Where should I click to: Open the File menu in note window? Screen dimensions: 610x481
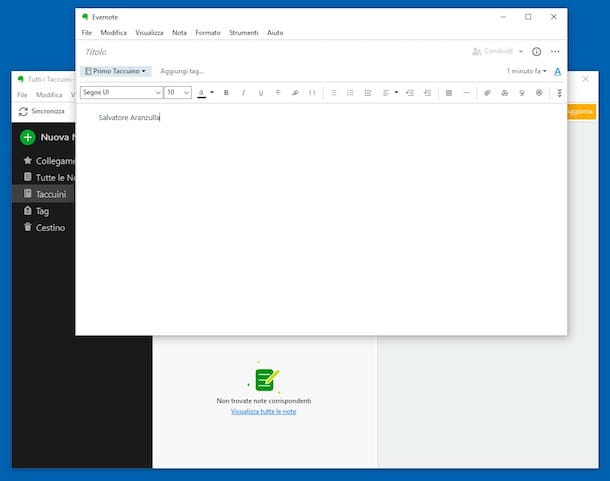coord(87,33)
